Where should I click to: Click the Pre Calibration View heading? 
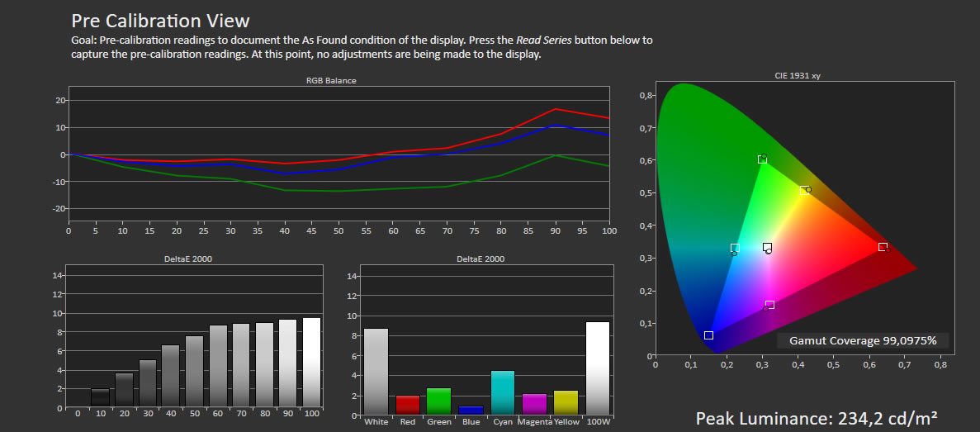point(161,21)
